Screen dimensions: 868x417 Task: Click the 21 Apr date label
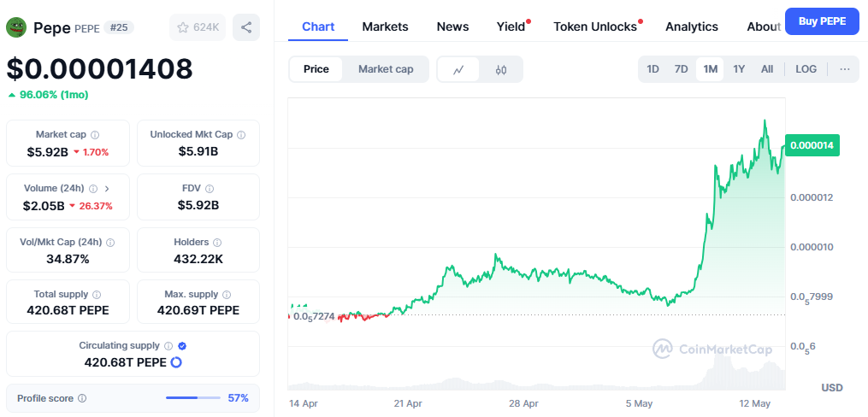[x=408, y=403]
